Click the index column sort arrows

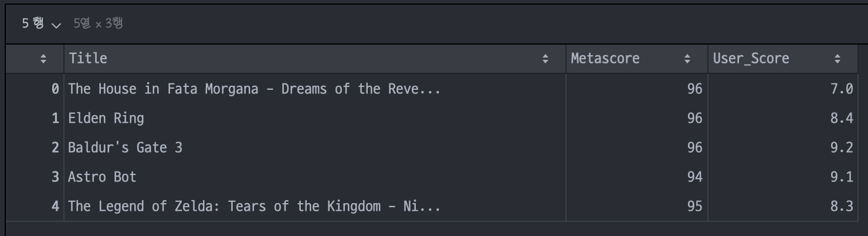pyautogui.click(x=43, y=59)
